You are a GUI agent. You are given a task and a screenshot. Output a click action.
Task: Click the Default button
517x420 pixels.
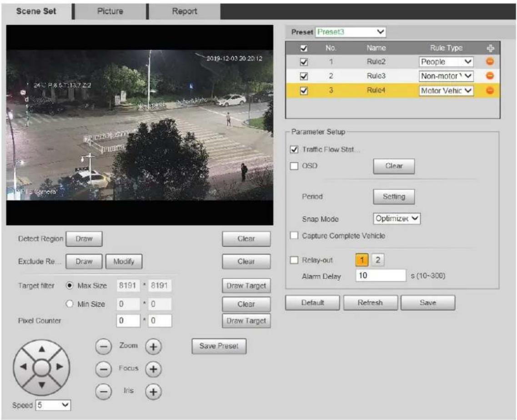[x=312, y=303]
